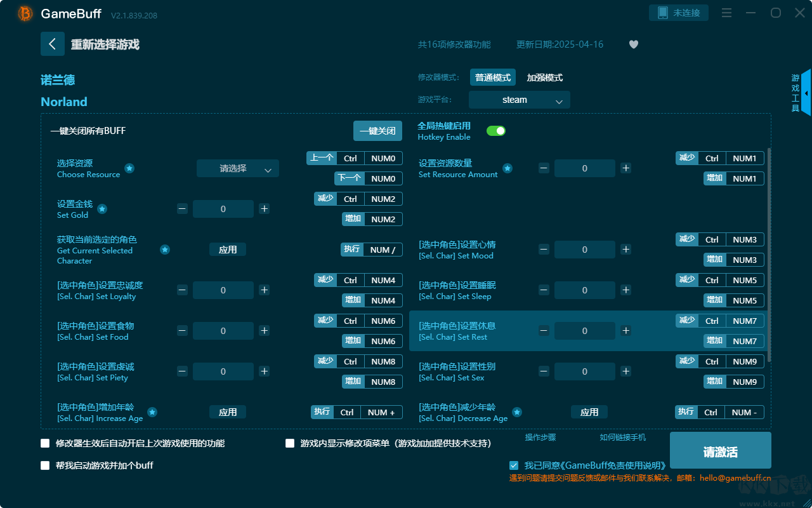The height and width of the screenshot is (508, 812).
Task: Open the hamburger menu icon
Action: click(x=727, y=13)
